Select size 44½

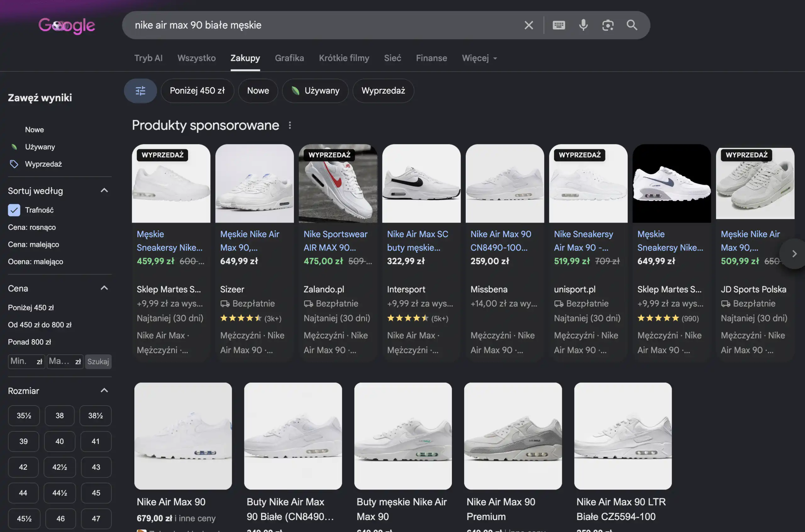[x=60, y=493]
